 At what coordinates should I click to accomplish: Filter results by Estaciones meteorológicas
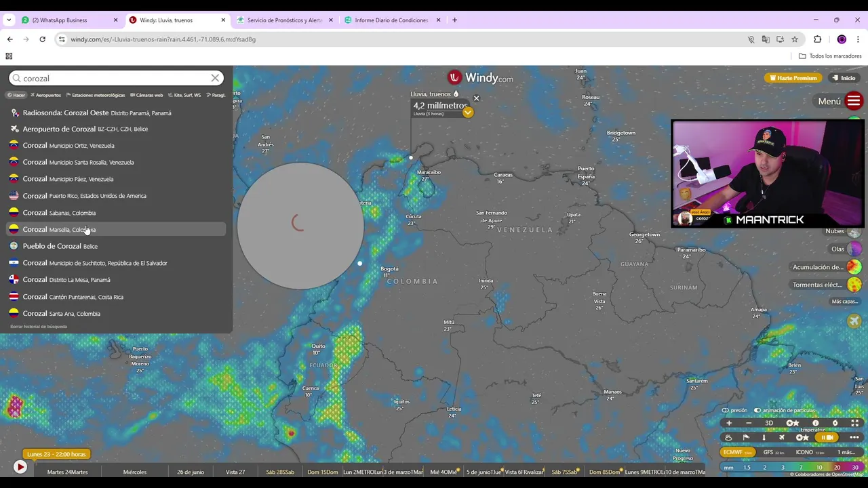click(96, 95)
